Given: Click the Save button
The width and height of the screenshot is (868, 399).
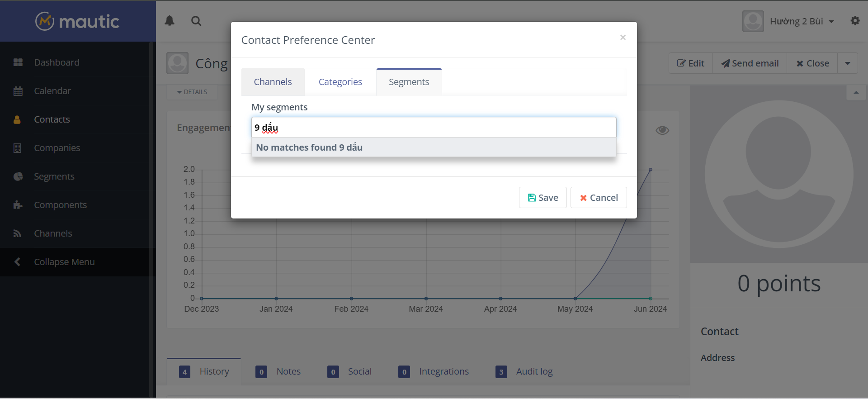Looking at the screenshot, I should [542, 198].
